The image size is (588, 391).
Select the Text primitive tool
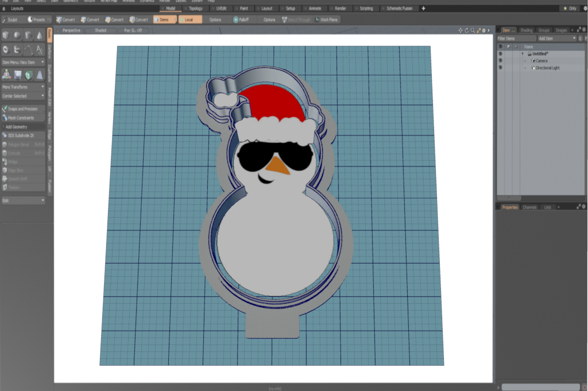pos(41,49)
